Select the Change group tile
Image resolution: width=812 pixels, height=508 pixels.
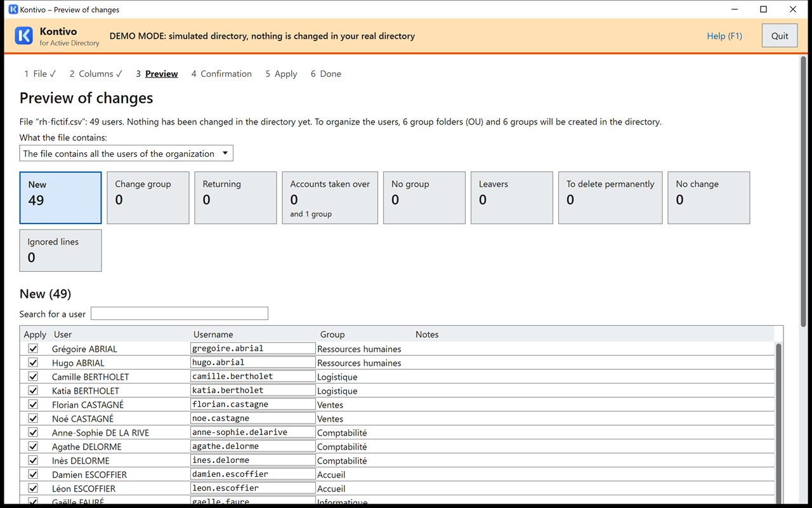tap(148, 197)
